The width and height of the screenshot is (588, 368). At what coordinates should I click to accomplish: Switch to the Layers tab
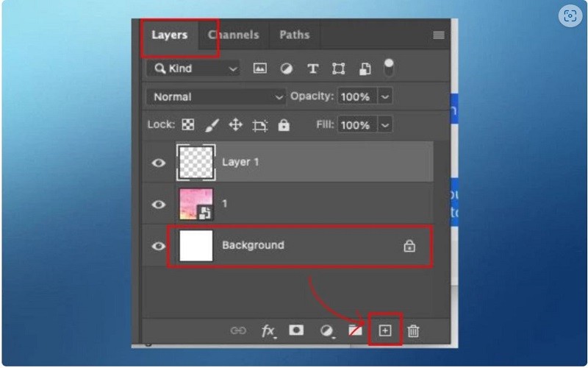[170, 35]
